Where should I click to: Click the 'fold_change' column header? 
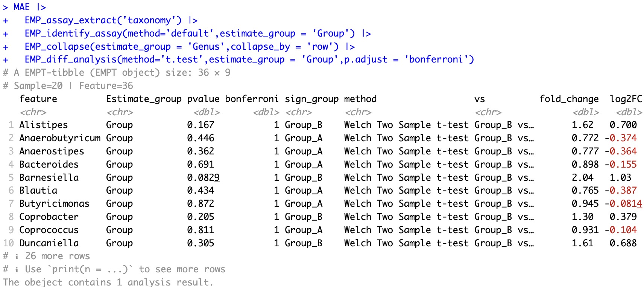click(x=569, y=99)
